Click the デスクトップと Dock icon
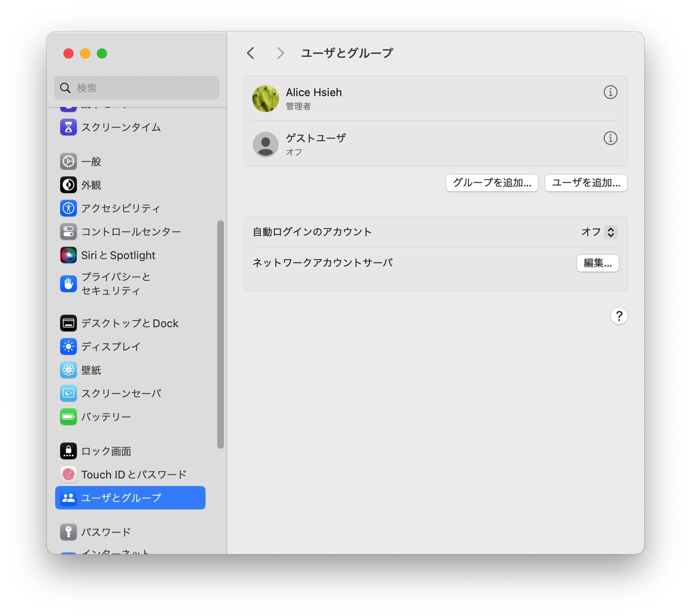This screenshot has height=616, width=691. (69, 323)
